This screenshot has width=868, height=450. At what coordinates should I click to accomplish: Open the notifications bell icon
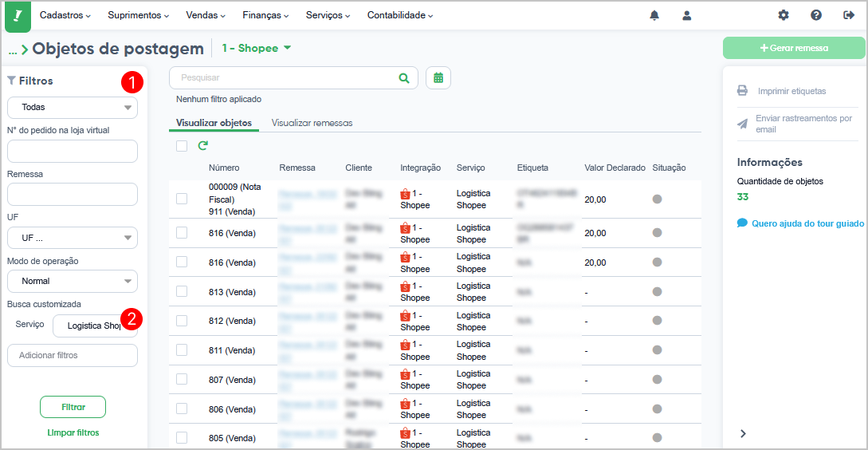(x=654, y=15)
